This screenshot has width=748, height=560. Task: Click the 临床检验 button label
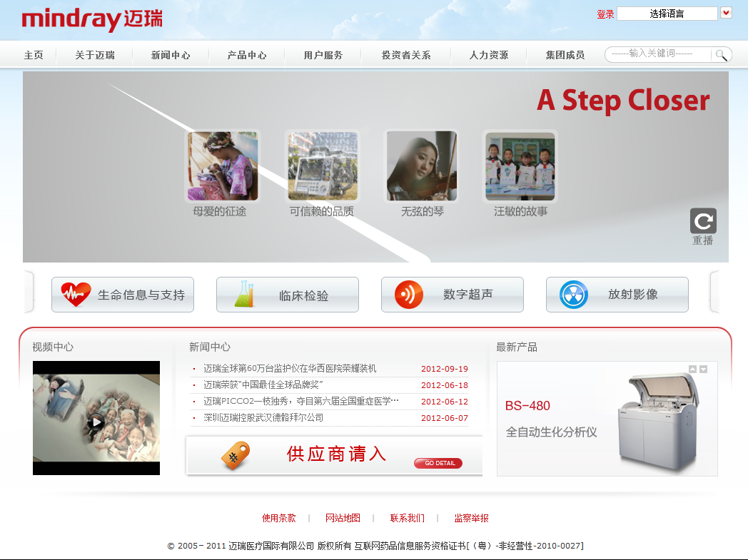[304, 295]
